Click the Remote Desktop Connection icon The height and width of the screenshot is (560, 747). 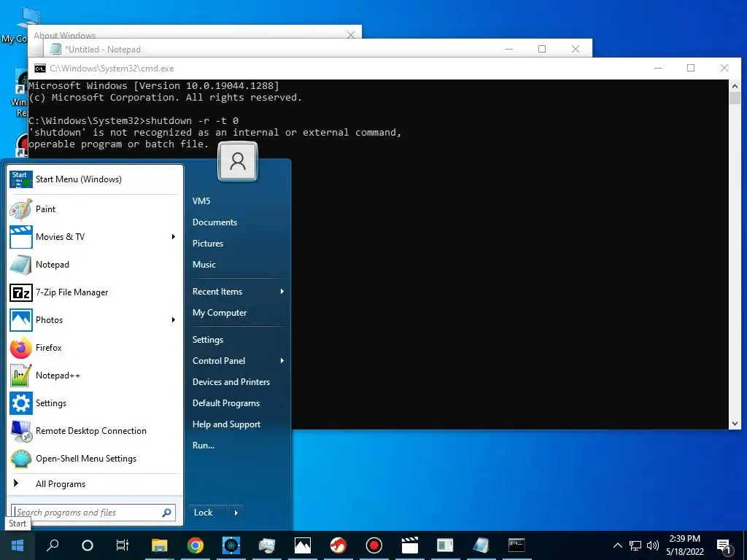pyautogui.click(x=21, y=431)
